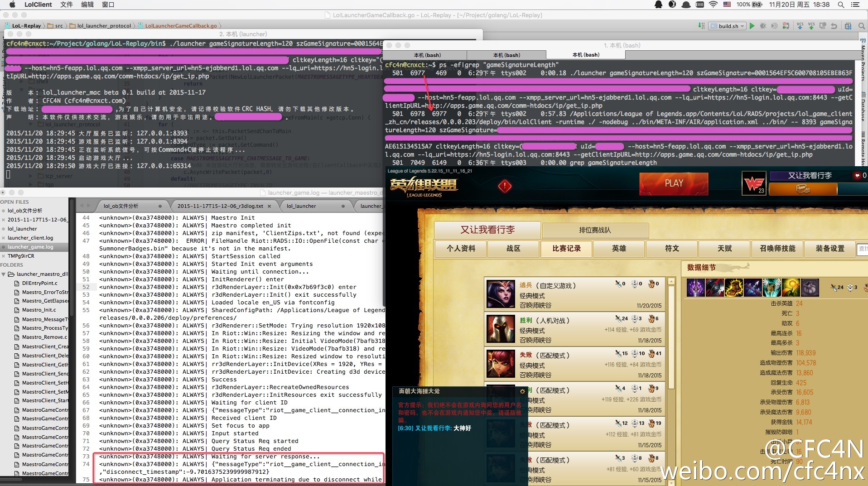Click the gear icon in the 面朝大海睡大觉 chat window
This screenshot has height=486, width=868.
tap(522, 391)
